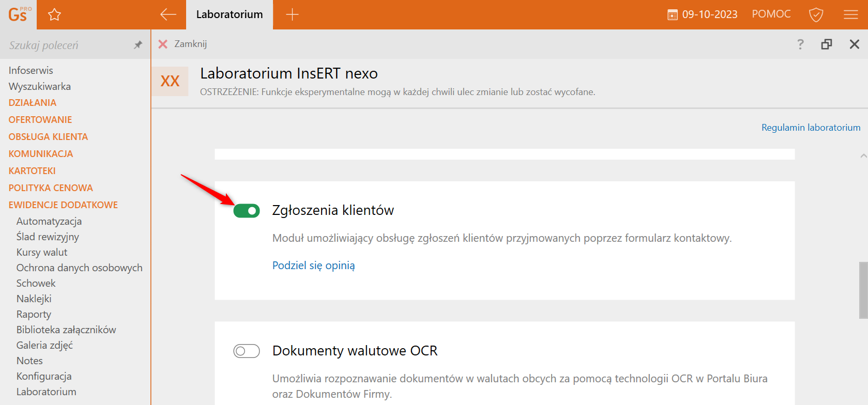Open the hamburger main menu
This screenshot has height=405, width=868.
850,14
